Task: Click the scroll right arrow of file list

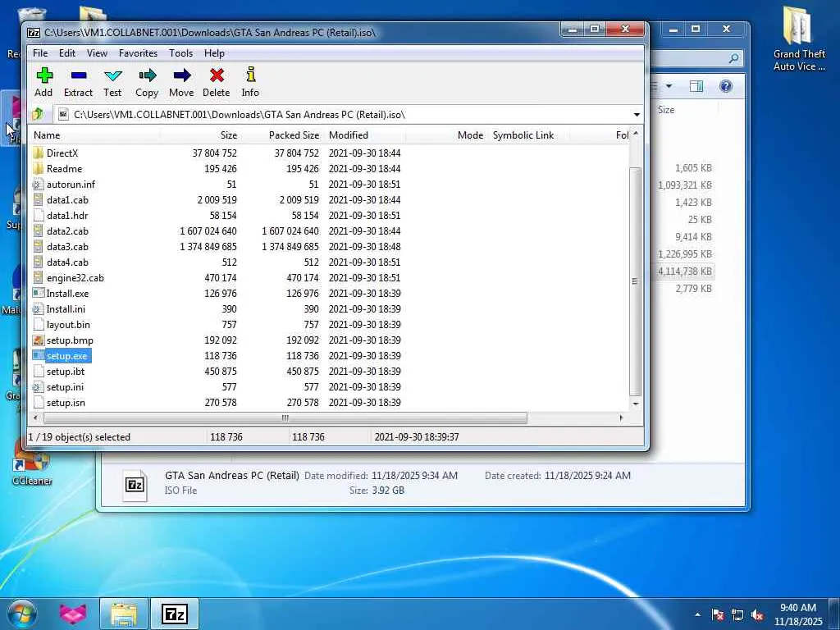Action: point(622,418)
